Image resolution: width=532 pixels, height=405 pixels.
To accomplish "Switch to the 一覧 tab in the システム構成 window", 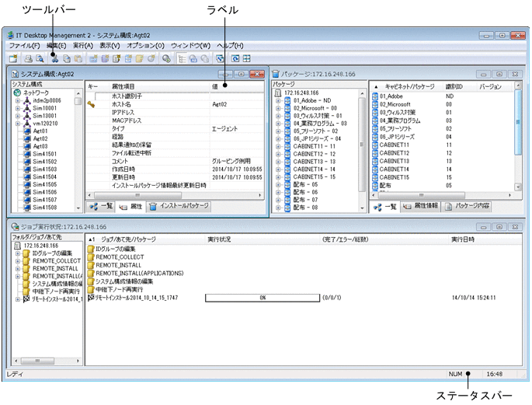I will 100,206.
